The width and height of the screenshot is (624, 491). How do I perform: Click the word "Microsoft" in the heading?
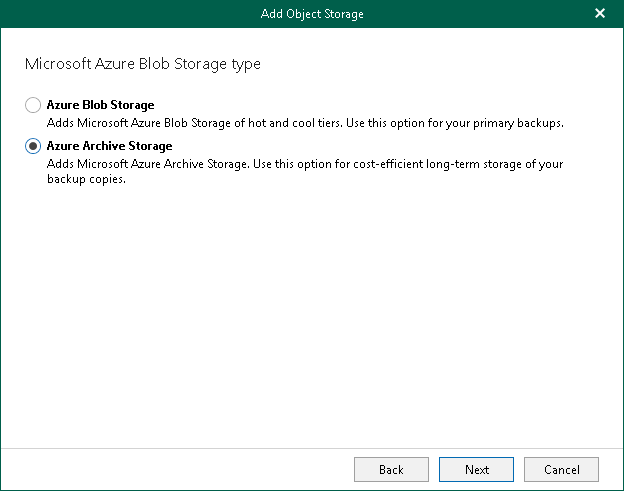54,64
